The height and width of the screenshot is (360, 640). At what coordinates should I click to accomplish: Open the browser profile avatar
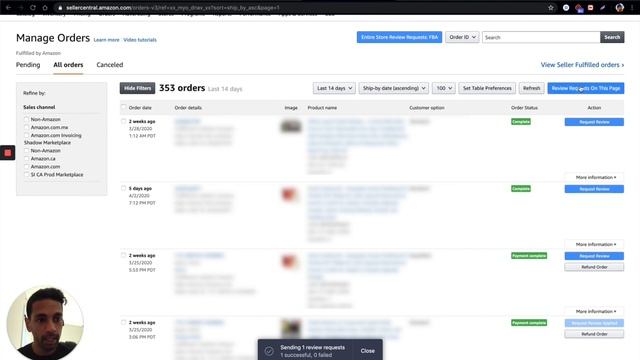click(620, 7)
